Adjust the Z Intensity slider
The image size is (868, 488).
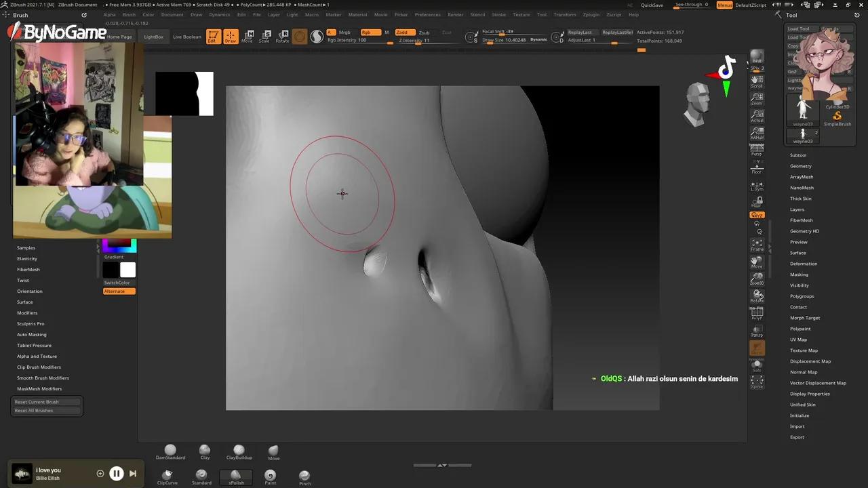(417, 41)
